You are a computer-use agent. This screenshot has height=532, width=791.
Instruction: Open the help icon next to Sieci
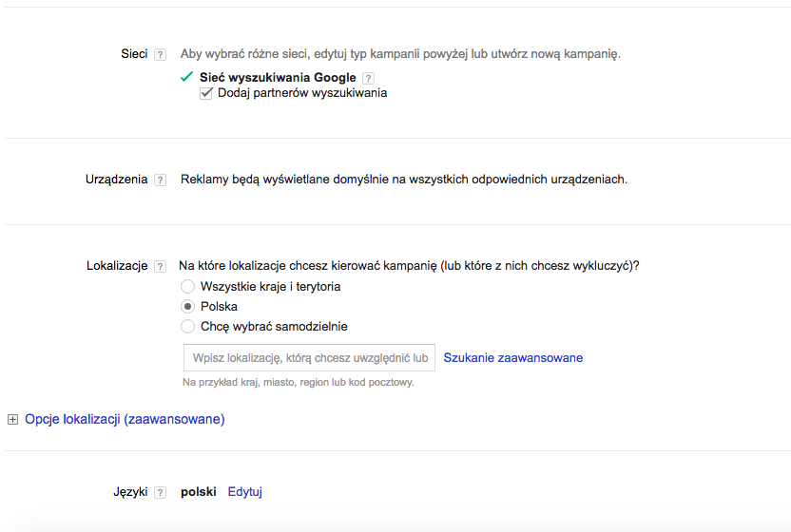(160, 55)
